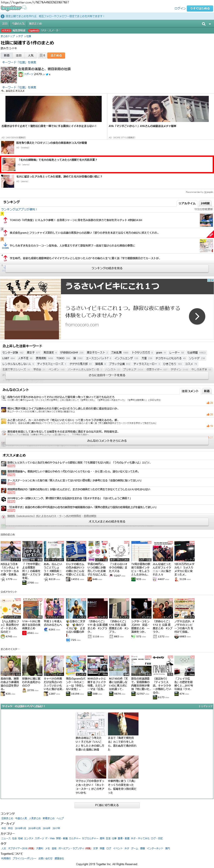Open the マグカップ hot coaster tweet image
This screenshot has height=868, width=214.
[91, 767]
